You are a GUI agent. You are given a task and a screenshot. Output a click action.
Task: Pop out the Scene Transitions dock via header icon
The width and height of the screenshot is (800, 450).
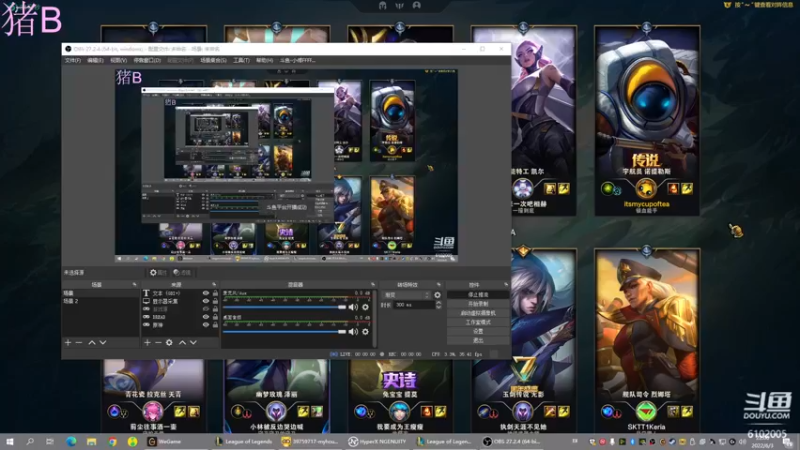coord(439,284)
